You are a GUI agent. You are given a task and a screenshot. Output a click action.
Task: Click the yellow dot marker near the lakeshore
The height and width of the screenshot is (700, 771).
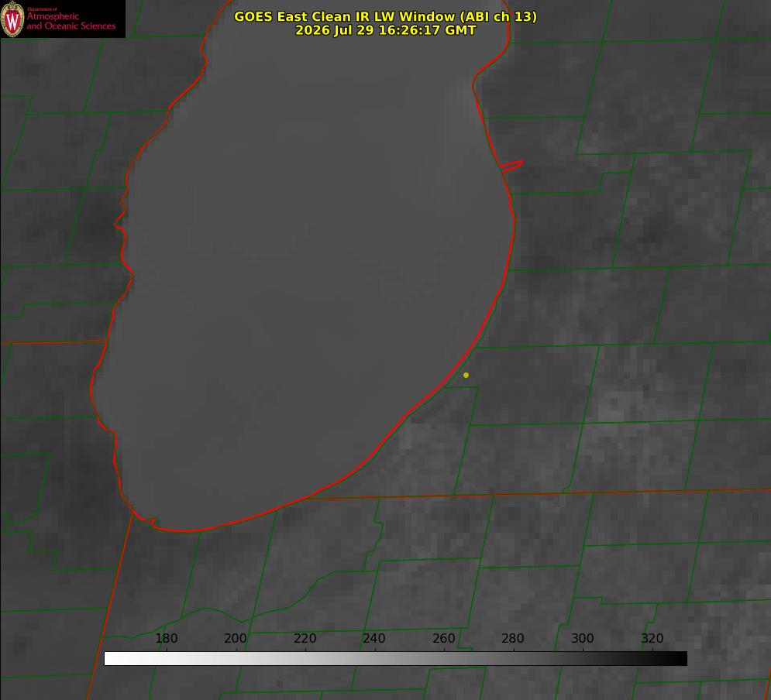point(466,375)
